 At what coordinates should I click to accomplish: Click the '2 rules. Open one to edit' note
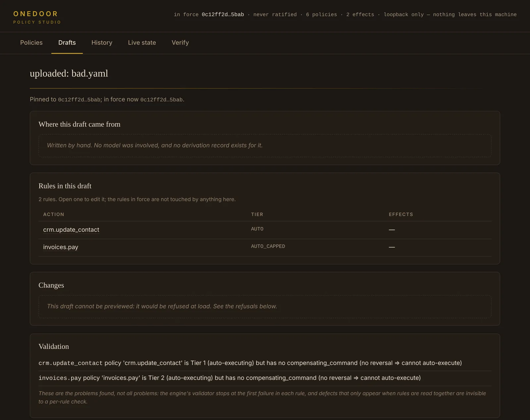[137, 199]
